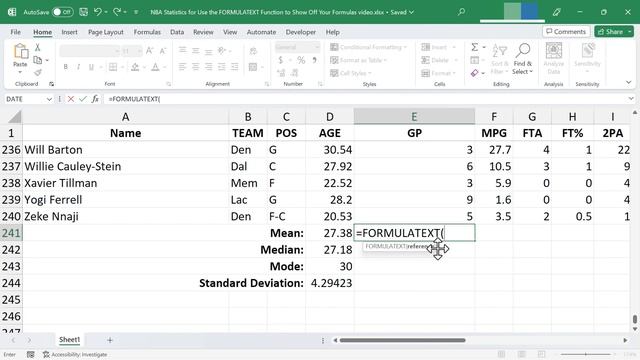This screenshot has height=360, width=640.
Task: Toggle Center horizontal alignment
Action: point(196,67)
